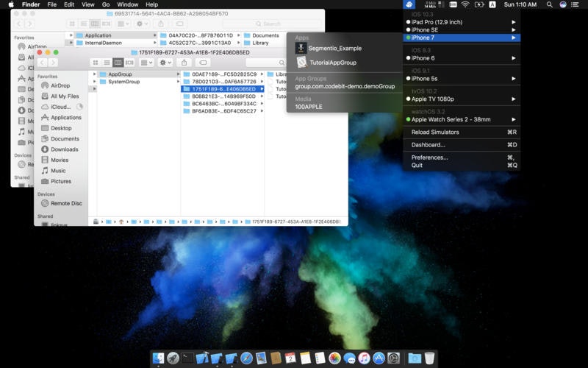Open Calendar from the Dock
Image resolution: width=588 pixels, height=368 pixels.
(x=290, y=358)
